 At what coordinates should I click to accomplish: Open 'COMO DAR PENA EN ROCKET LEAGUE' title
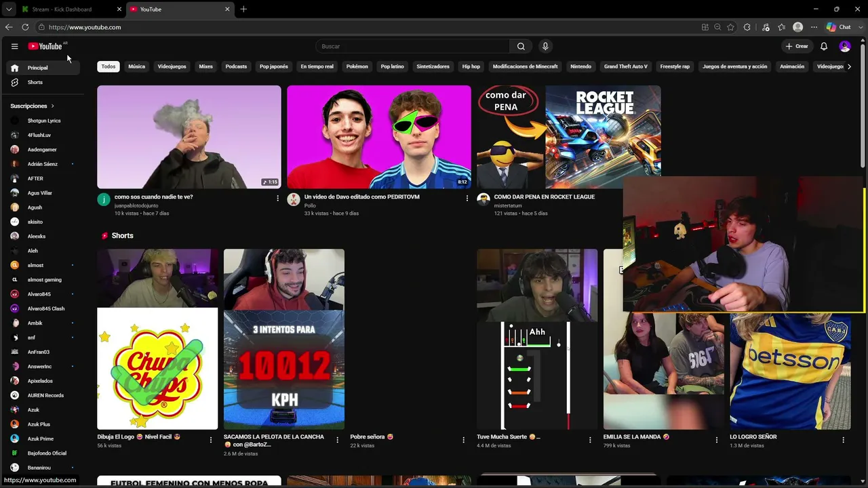click(x=545, y=197)
